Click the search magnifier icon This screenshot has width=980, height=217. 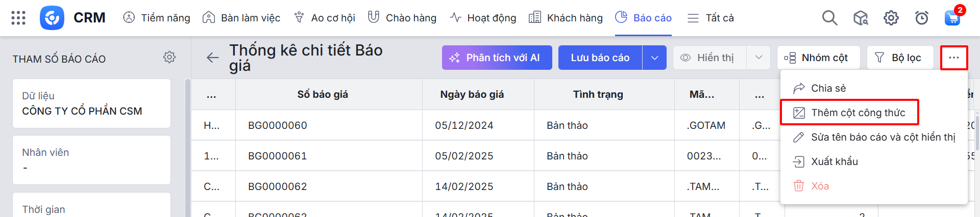tap(829, 18)
